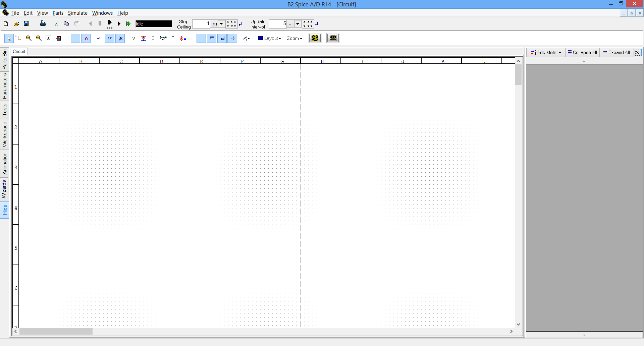Expand the Add Meter dropdown
This screenshot has width=644, height=346.
pyautogui.click(x=546, y=52)
